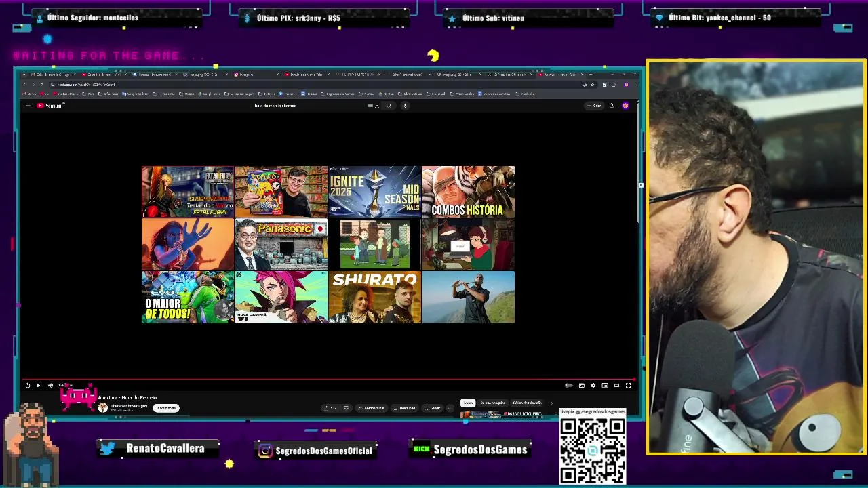Image resolution: width=868 pixels, height=488 pixels.
Task: Click the video title 'Abertura - Hora do Recreio'
Action: tap(127, 397)
